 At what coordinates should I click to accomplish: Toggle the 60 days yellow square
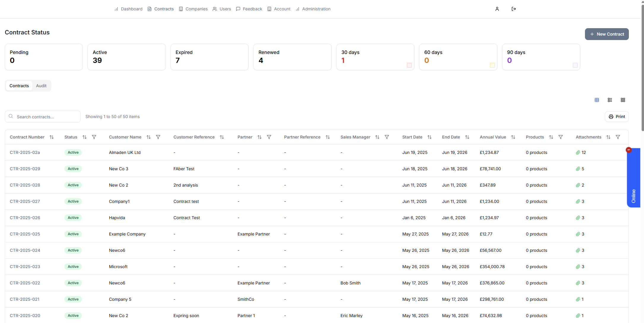pos(492,65)
